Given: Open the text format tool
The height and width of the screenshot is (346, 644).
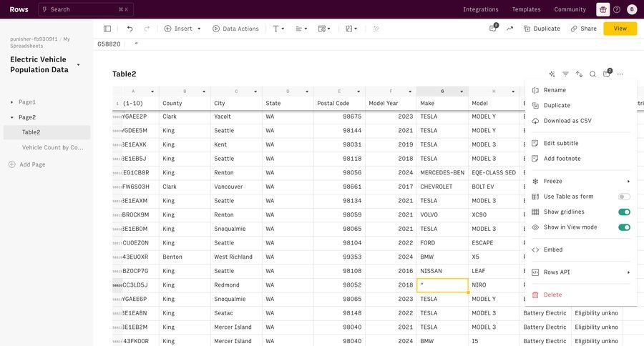Looking at the screenshot, I should click(x=278, y=29).
